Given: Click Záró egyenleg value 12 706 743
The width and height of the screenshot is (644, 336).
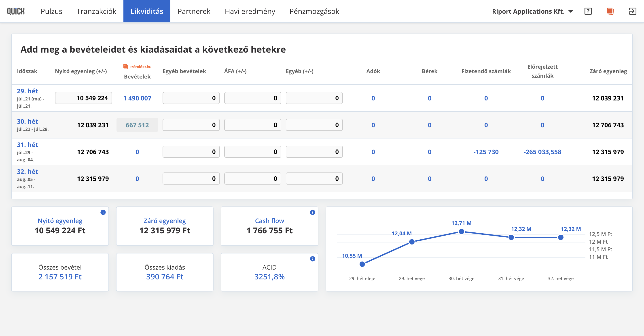Looking at the screenshot, I should coord(608,125).
